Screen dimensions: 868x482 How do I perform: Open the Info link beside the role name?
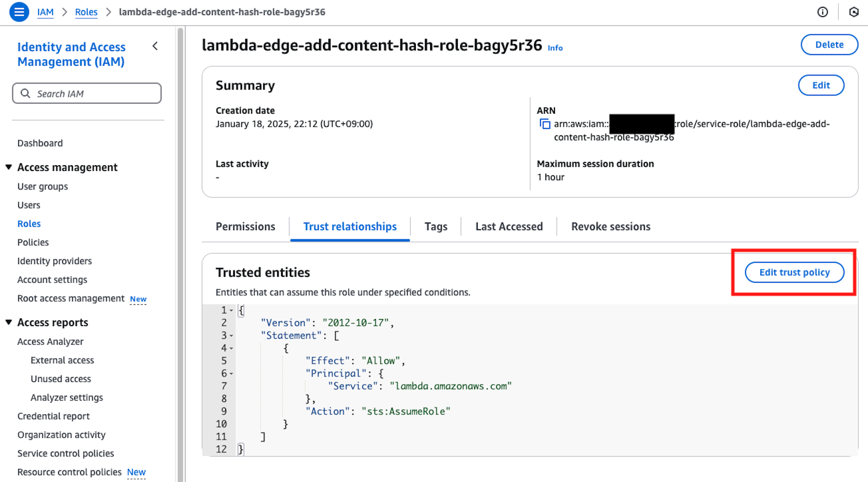click(555, 48)
